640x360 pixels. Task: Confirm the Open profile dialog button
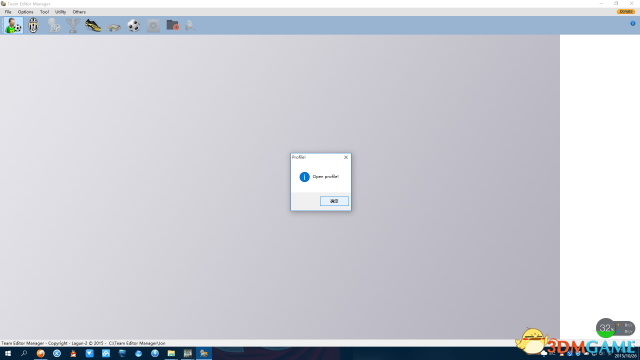click(x=334, y=201)
